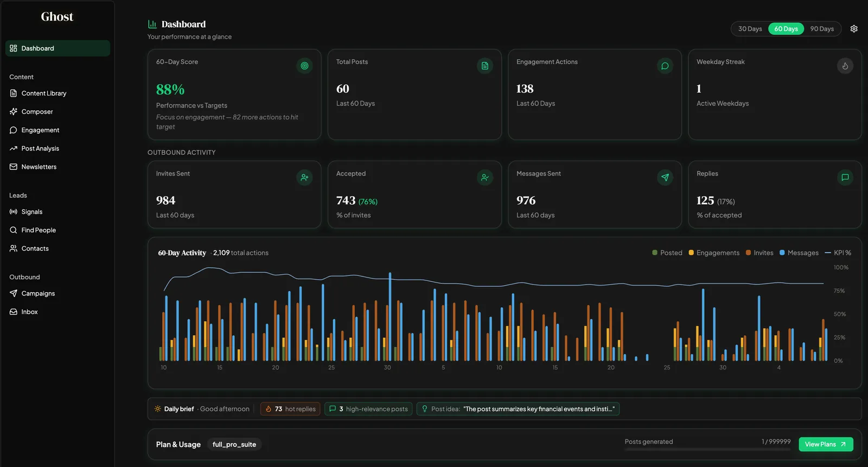Screen dimensions: 868x467
Task: Toggle the Messages series in legend
Action: [x=799, y=253]
